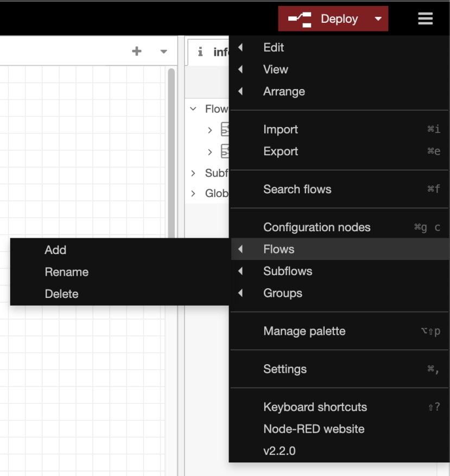Expand the Global configuration section

pos(193,193)
